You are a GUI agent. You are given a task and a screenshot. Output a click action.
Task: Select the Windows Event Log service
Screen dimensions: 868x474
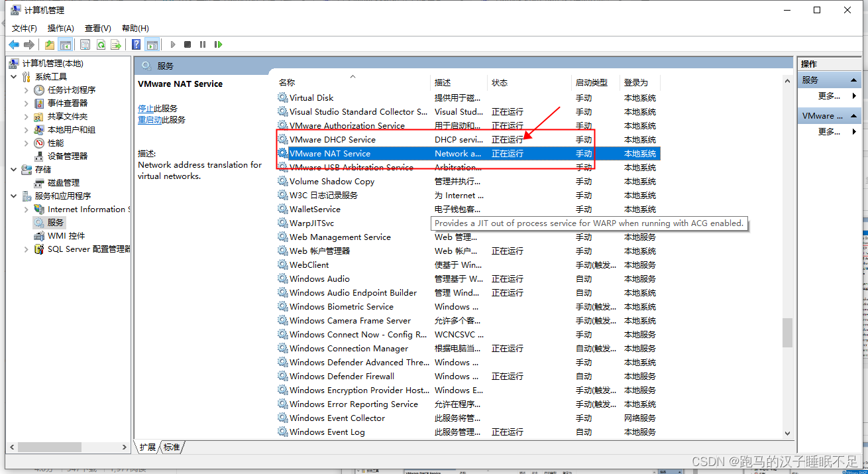coord(468,432)
